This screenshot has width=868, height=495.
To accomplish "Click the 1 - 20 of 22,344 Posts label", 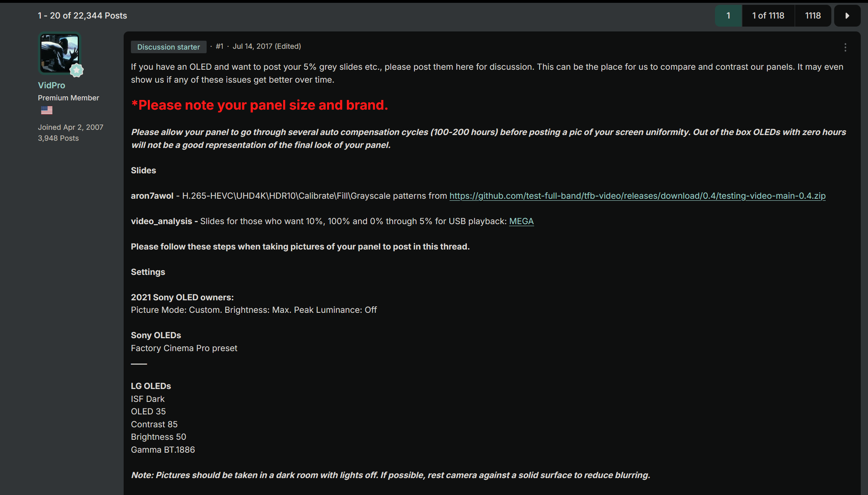I will pos(82,15).
